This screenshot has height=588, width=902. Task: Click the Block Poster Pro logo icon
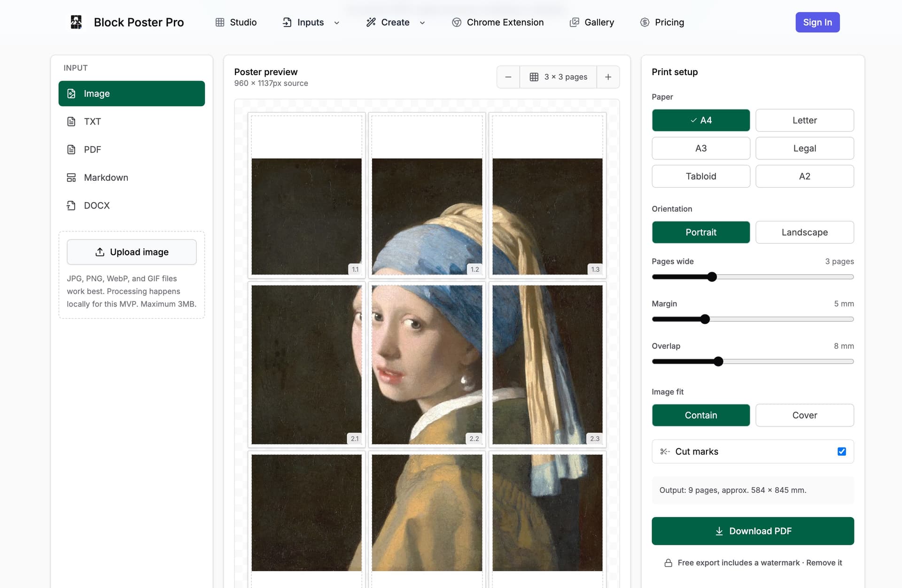(x=76, y=22)
